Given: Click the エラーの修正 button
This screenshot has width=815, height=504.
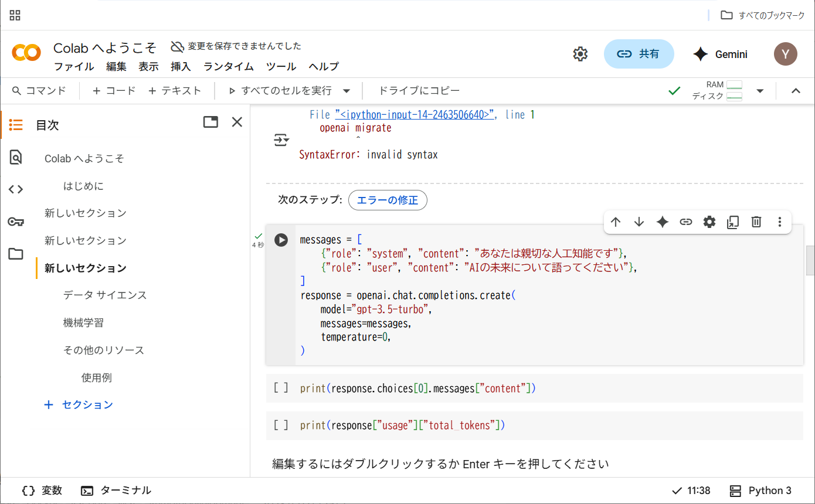Looking at the screenshot, I should click(388, 200).
